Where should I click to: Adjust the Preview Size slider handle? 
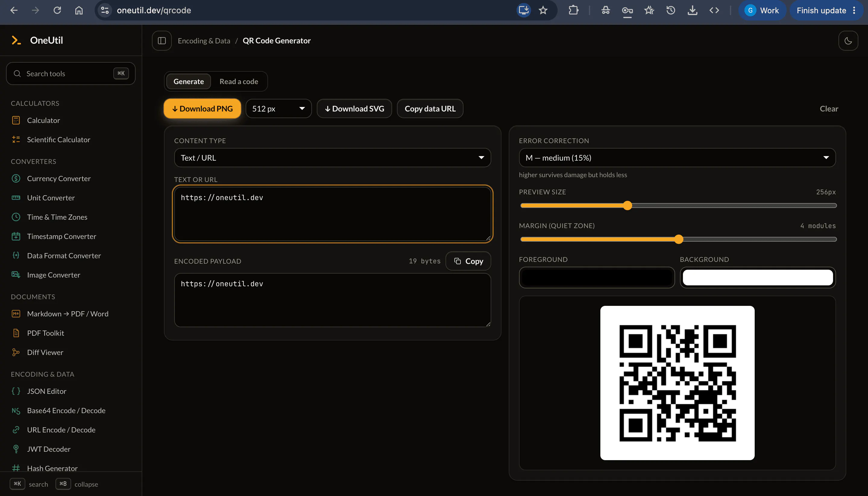627,206
